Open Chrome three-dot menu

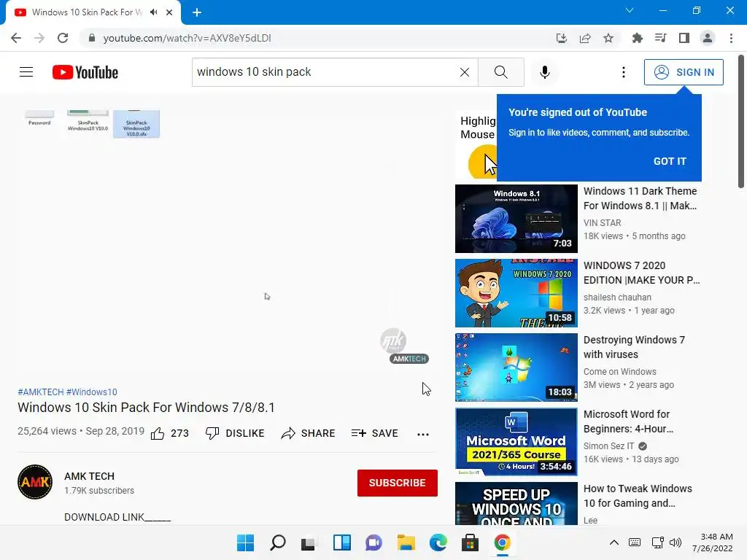pyautogui.click(x=731, y=38)
